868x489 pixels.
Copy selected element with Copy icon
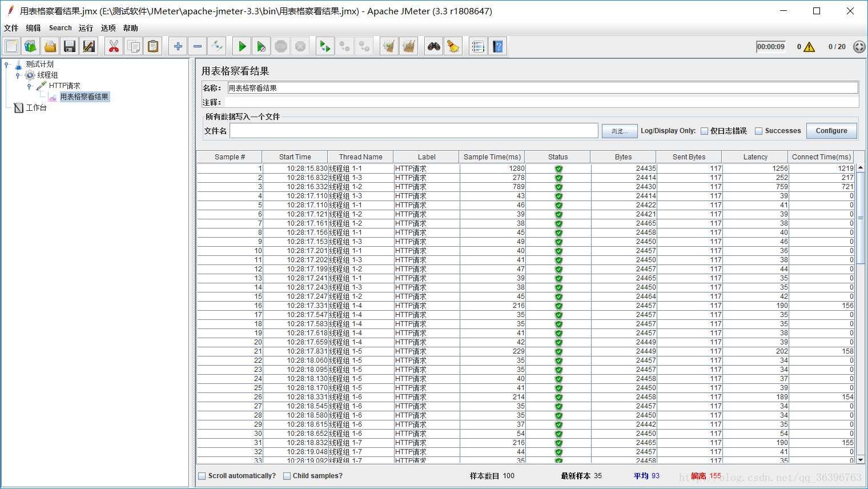[134, 46]
